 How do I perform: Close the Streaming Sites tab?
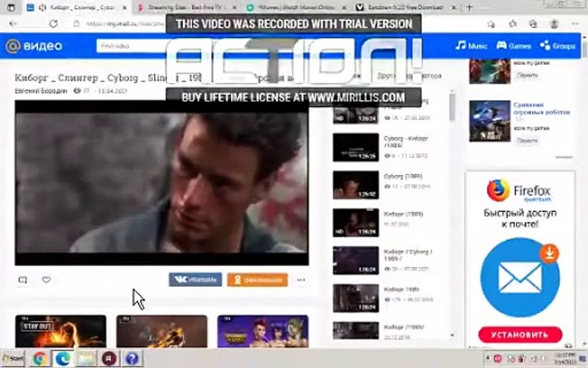click(x=234, y=8)
